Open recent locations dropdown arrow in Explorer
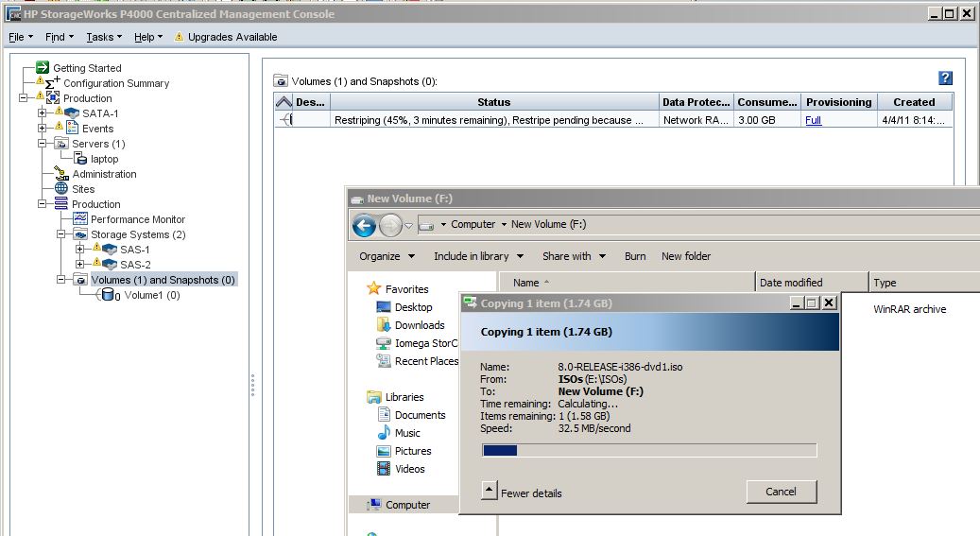 coord(409,226)
